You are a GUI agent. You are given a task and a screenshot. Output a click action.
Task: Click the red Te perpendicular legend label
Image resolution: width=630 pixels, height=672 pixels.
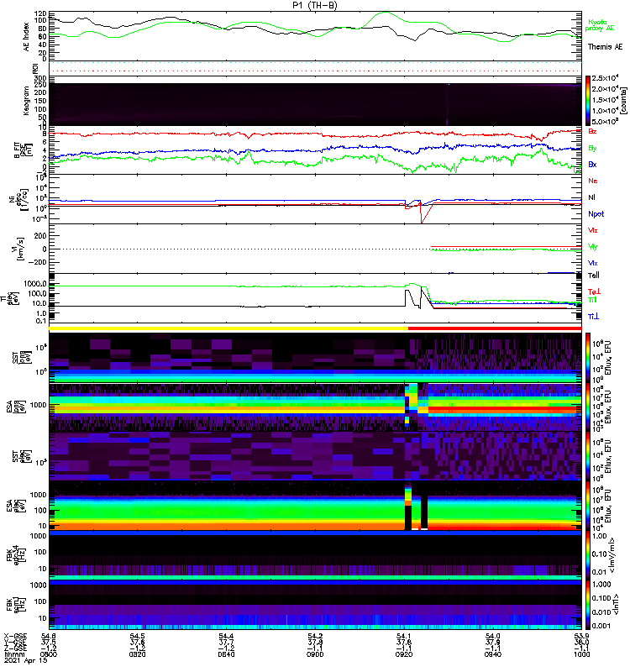tap(594, 291)
